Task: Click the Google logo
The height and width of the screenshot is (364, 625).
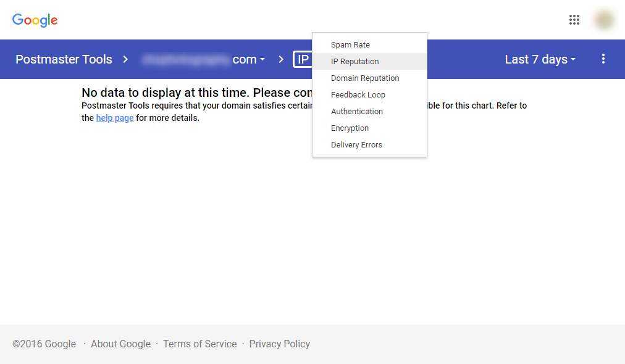Action: tap(35, 20)
